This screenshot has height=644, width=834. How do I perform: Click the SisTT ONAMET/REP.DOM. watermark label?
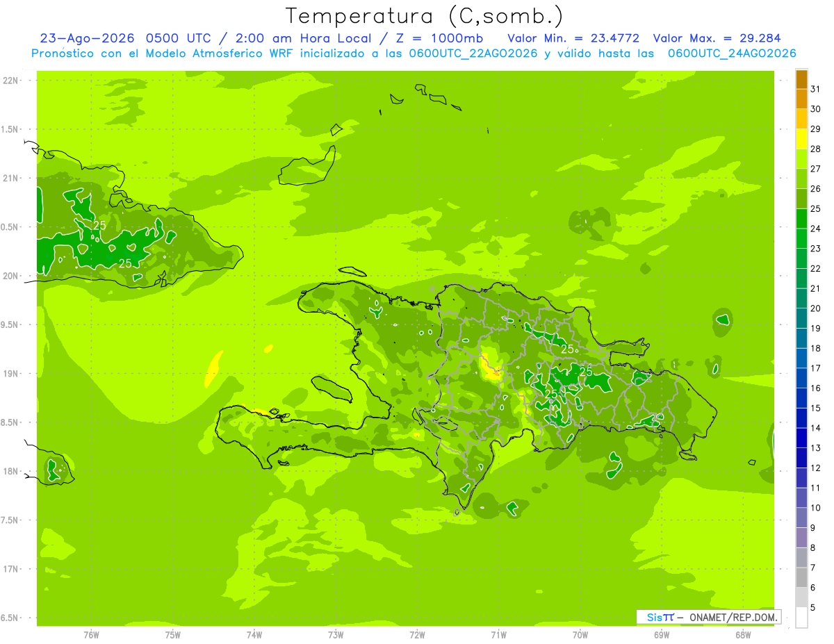pos(708,617)
